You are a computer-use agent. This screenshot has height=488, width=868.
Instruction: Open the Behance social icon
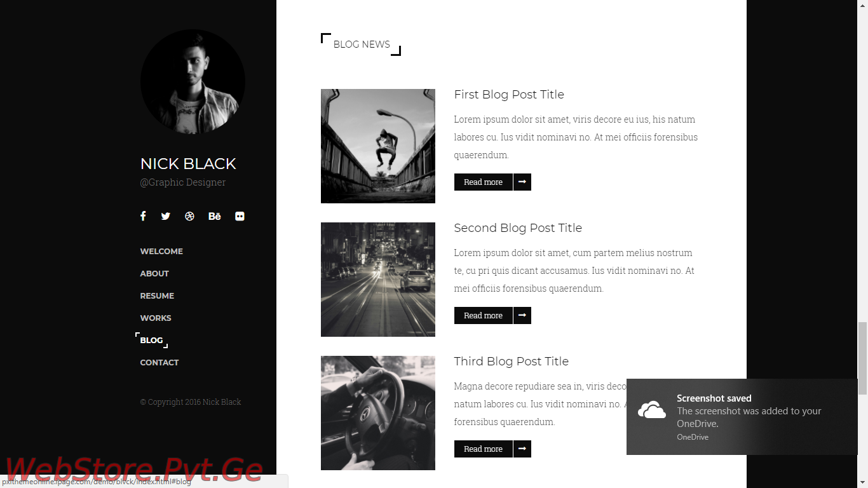pyautogui.click(x=215, y=216)
